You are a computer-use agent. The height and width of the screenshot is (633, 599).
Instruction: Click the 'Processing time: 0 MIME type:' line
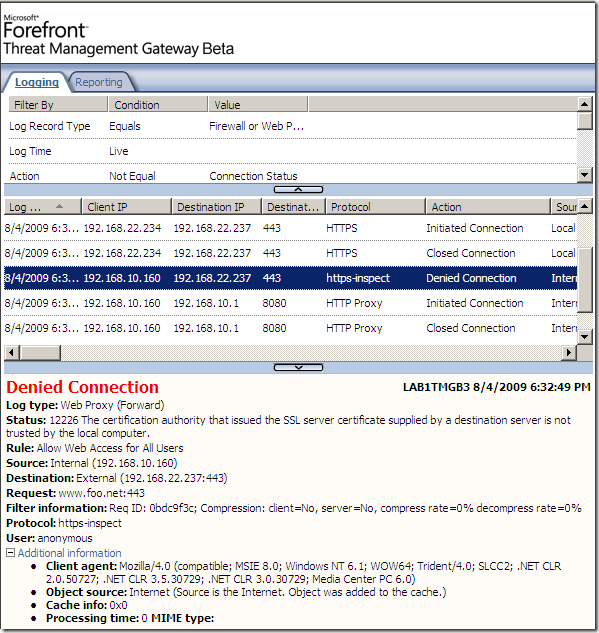(x=130, y=618)
